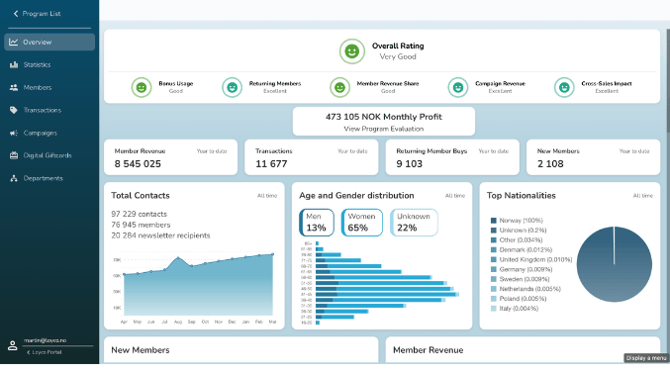Screen dimensions: 670x373
Task: Click the 20 284 newsletter recipients text
Action: pos(161,235)
